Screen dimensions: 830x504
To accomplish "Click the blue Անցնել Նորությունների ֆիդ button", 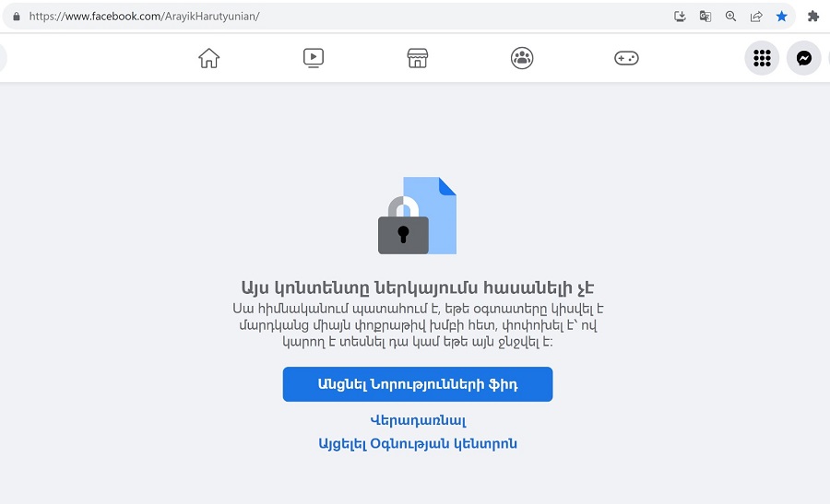I will 418,384.
